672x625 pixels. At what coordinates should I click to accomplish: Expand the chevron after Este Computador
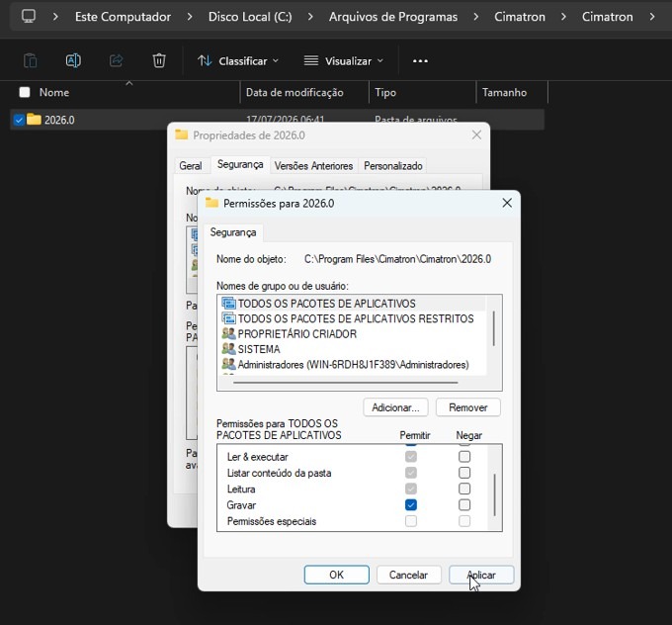coord(190,17)
